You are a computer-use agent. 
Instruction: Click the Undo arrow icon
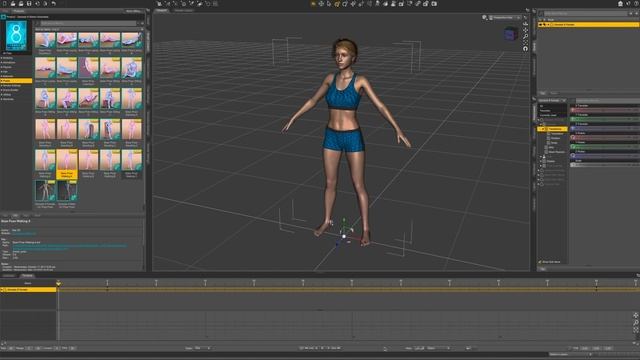click(53, 4)
